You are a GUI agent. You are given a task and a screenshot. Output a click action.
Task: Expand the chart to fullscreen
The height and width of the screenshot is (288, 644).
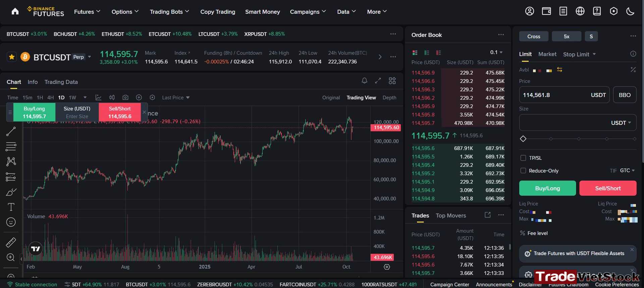[378, 81]
